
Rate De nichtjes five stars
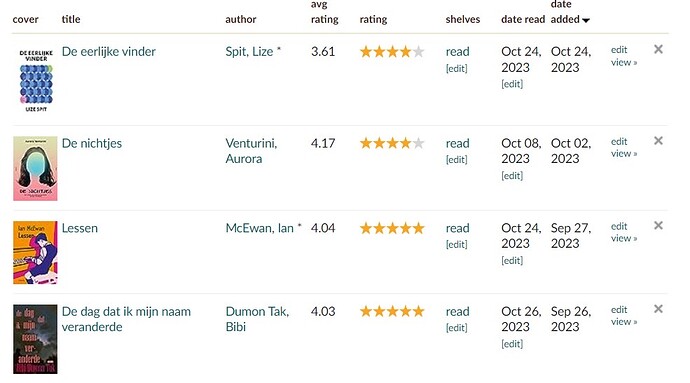[x=418, y=144]
